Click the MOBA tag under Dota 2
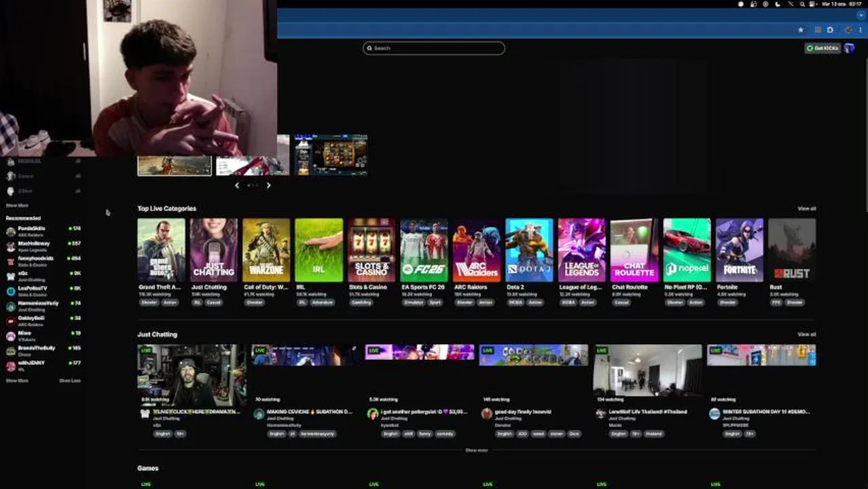 (516, 302)
